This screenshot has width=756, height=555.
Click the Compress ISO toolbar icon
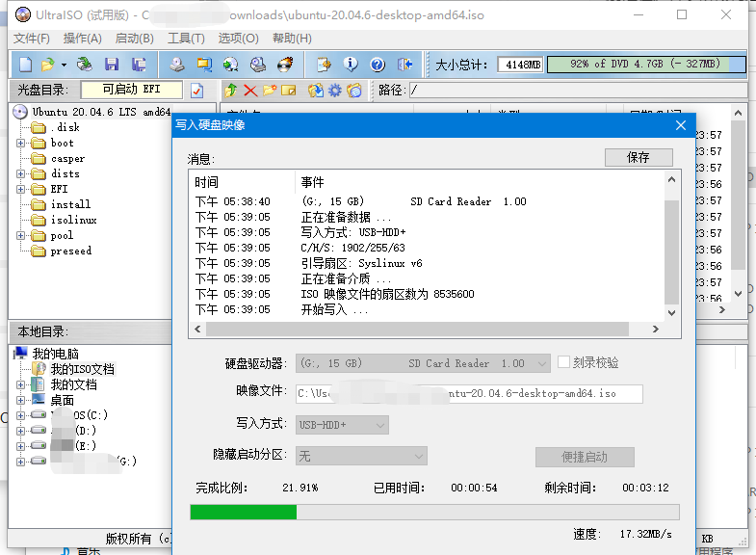tap(204, 65)
